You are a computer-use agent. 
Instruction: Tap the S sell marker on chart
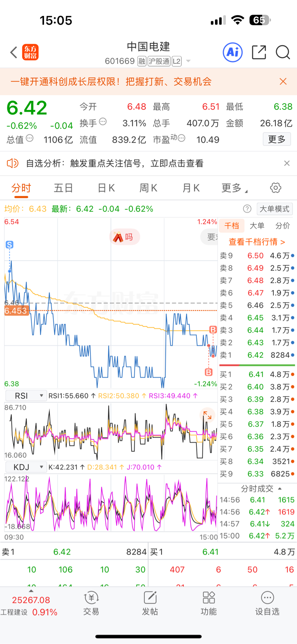pyautogui.click(x=10, y=244)
